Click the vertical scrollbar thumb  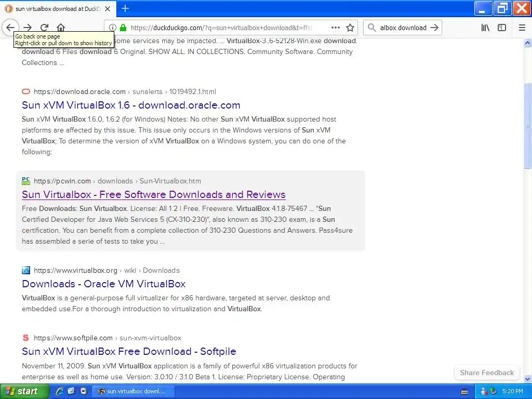527,126
